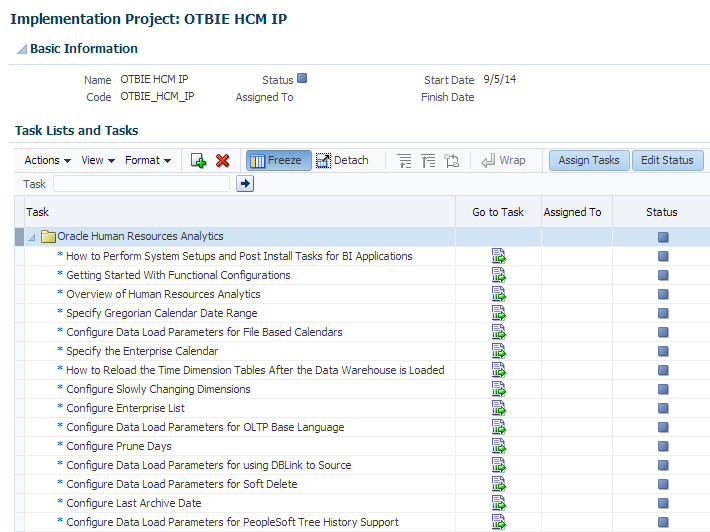Toggle the Freeze button

pyautogui.click(x=278, y=160)
